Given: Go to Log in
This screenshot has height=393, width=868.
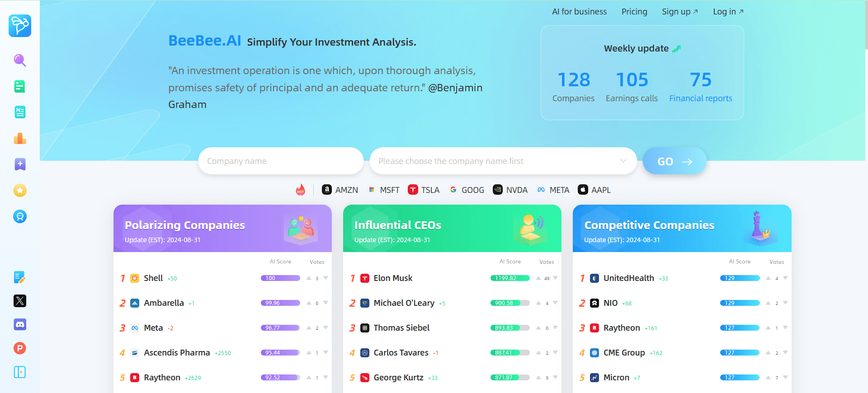Looking at the screenshot, I should point(728,12).
